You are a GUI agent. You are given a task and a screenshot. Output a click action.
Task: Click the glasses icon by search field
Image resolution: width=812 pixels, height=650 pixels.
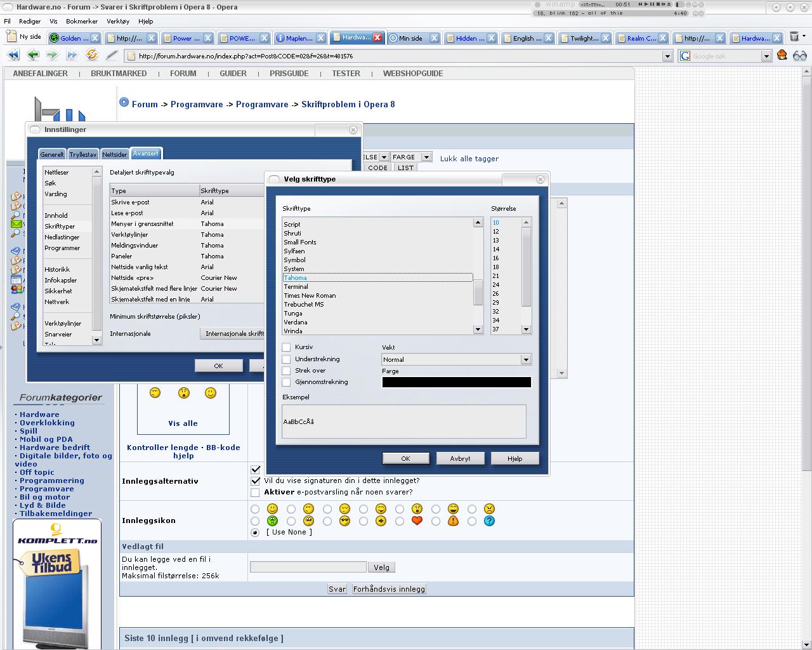click(x=800, y=55)
